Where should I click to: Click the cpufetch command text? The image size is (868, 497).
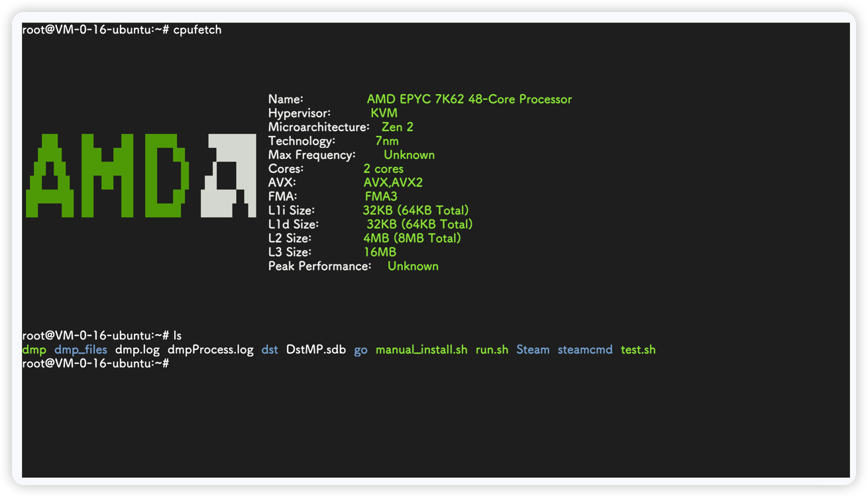(197, 30)
